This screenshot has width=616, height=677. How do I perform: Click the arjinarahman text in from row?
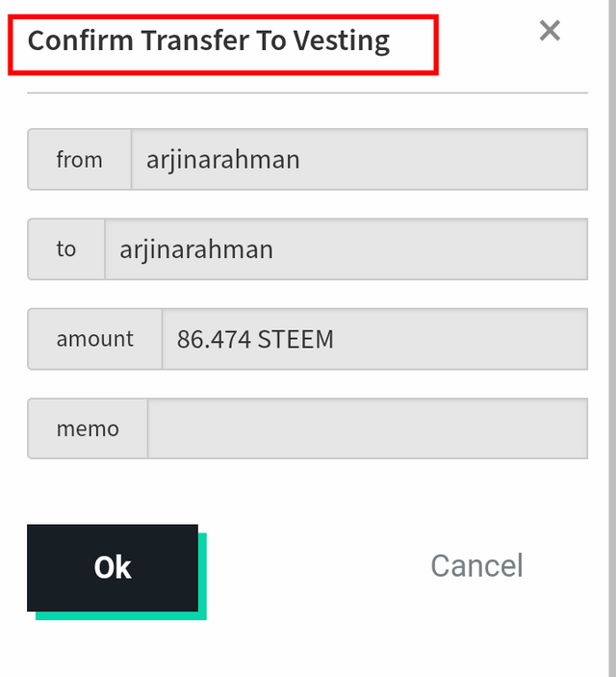coord(222,161)
